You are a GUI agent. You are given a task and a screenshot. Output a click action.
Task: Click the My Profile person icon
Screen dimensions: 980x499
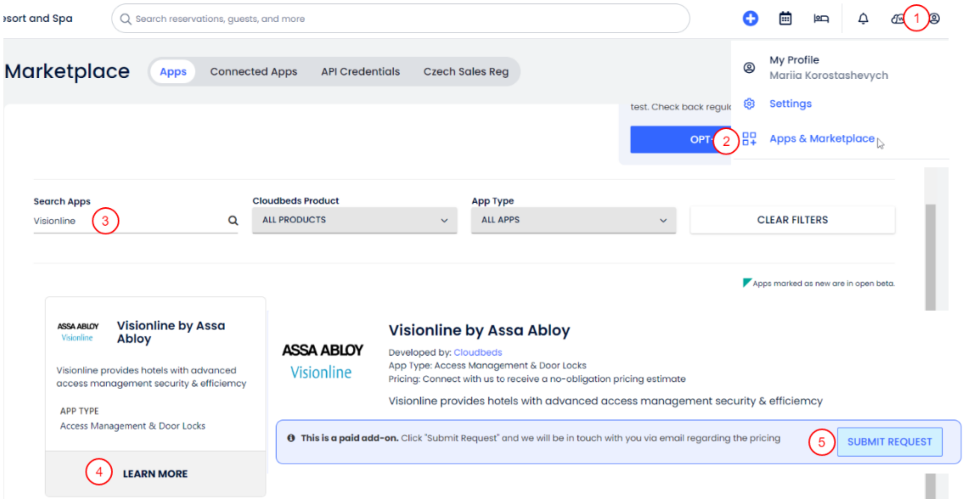coord(749,67)
